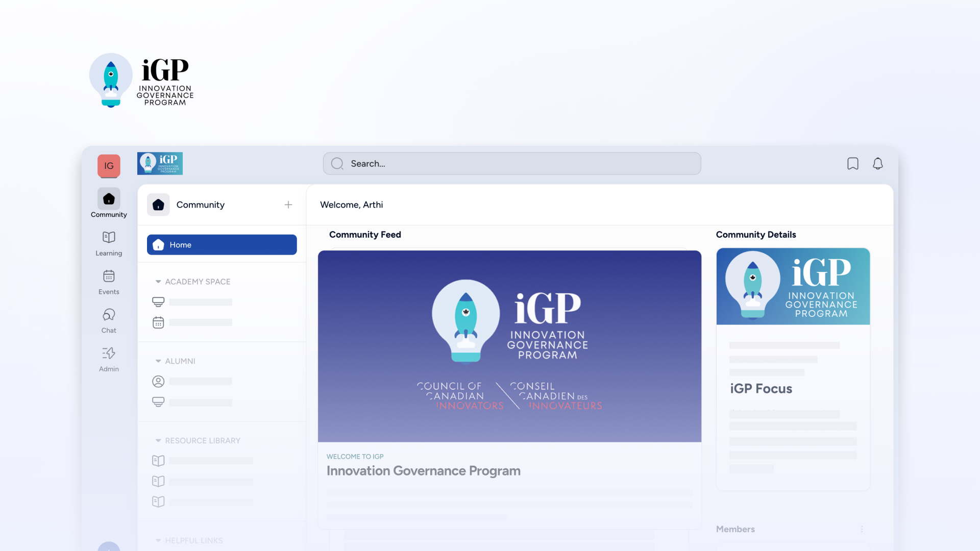Open notifications bell icon
Image resolution: width=980 pixels, height=551 pixels.
[x=877, y=164]
